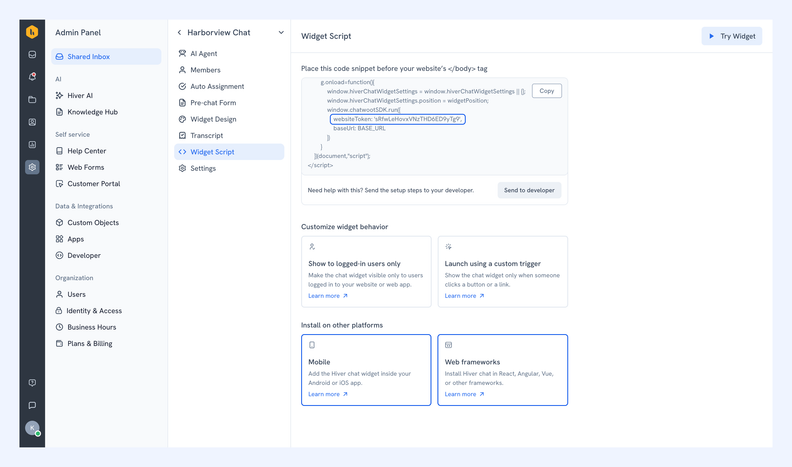Screen dimensions: 792x467
Task: Click the logged-in users card icon
Action: pyautogui.click(x=312, y=246)
